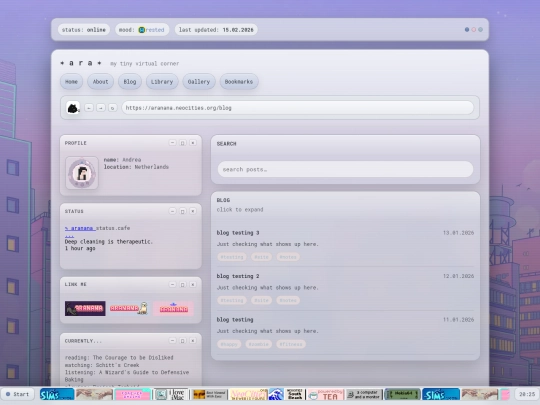Open the profile avatar image
540x405 pixels.
[82, 173]
